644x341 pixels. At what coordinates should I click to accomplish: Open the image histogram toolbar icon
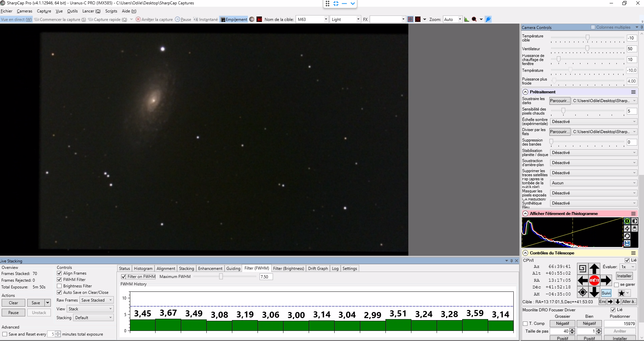click(467, 19)
